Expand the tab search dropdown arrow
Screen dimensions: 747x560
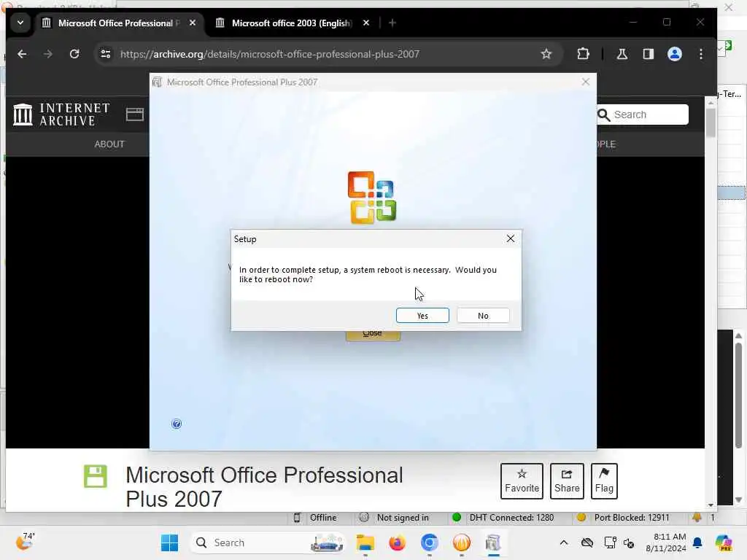20,23
